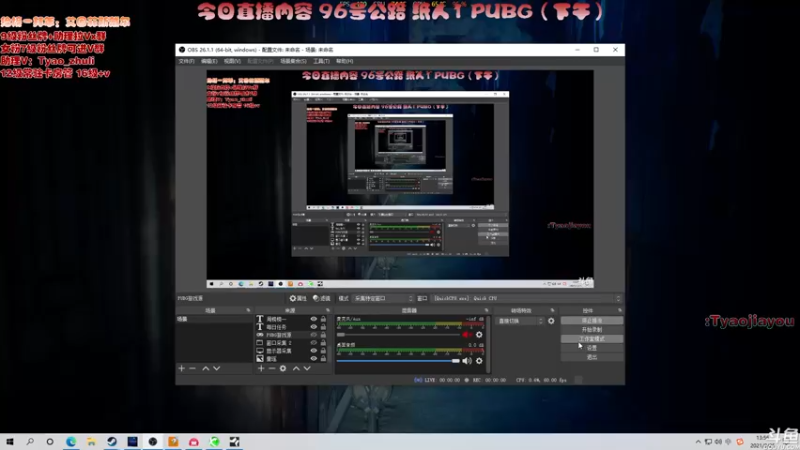This screenshot has width=800, height=450.
Task: Move selected source down in list
Action: [307, 368]
